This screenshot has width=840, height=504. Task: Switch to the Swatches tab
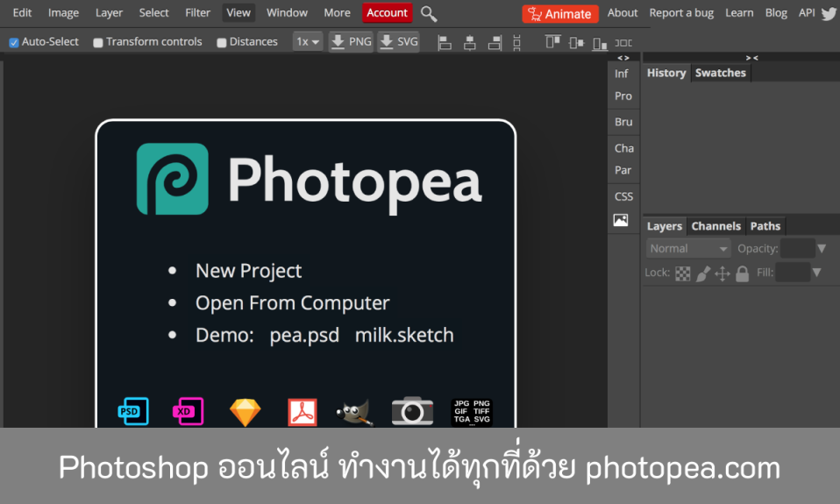pos(721,73)
